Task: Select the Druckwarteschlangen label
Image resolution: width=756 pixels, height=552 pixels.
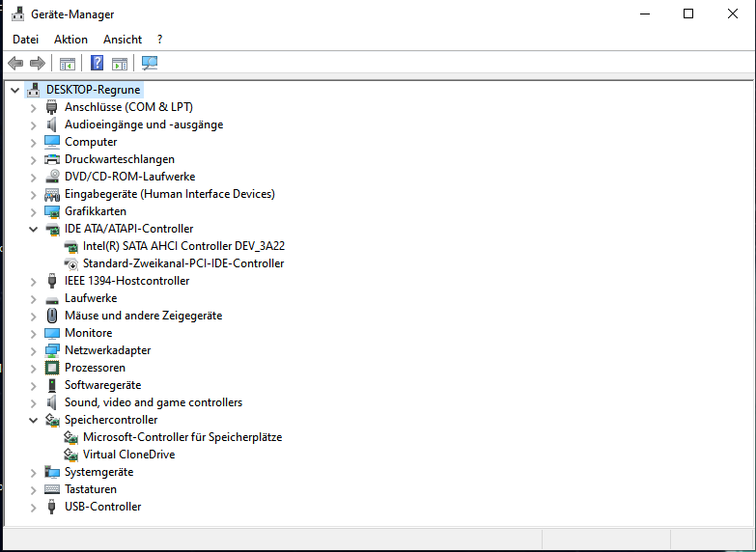Action: coord(120,159)
